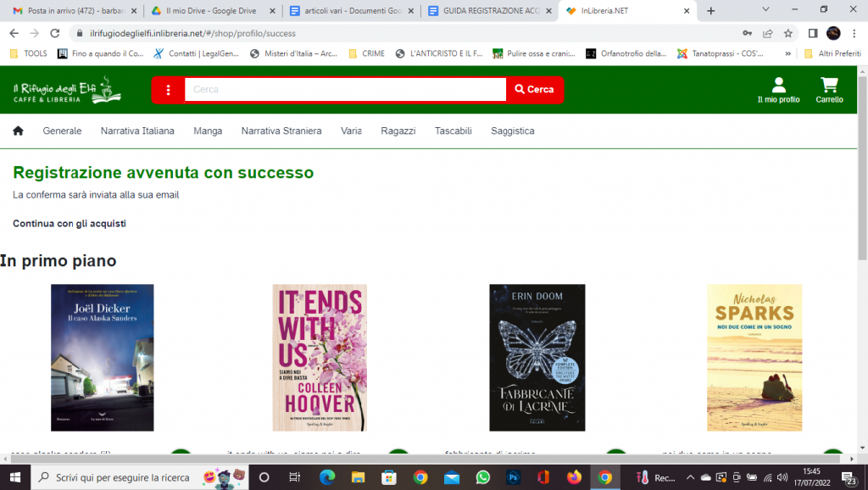Open the Manga category

pos(208,131)
